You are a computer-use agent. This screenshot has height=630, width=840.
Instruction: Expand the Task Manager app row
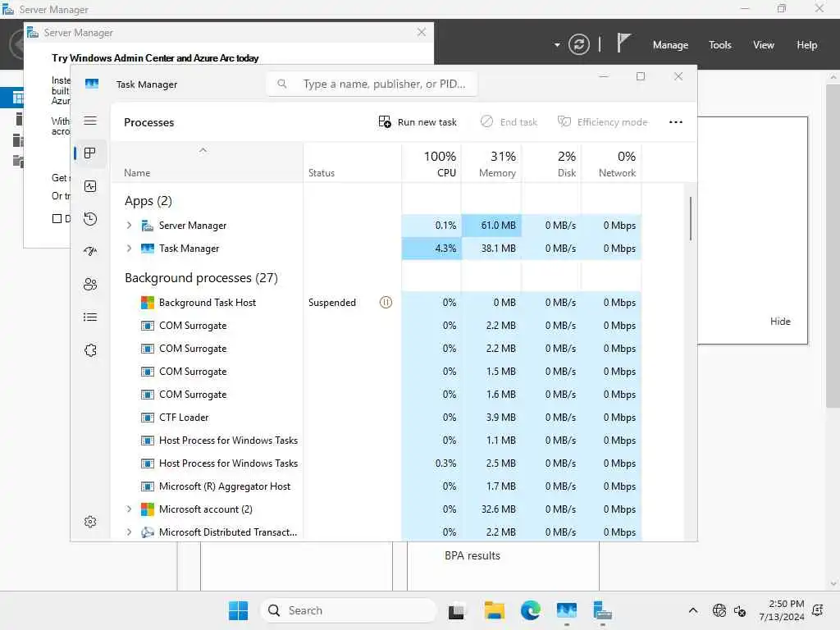point(129,249)
